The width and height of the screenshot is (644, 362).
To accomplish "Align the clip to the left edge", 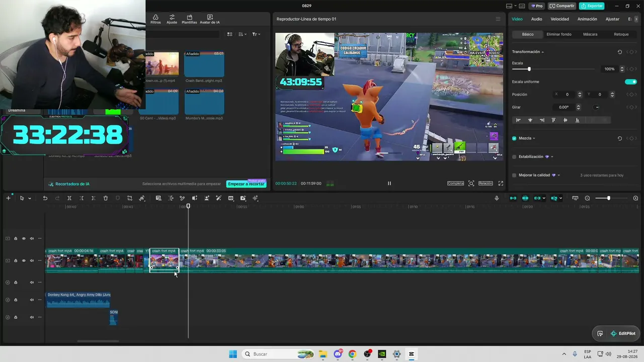I will tap(518, 120).
